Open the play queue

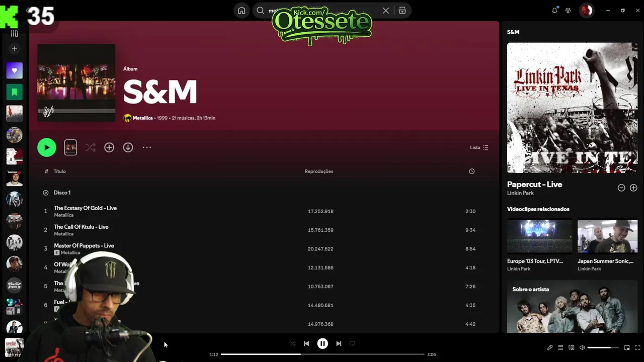click(x=560, y=347)
